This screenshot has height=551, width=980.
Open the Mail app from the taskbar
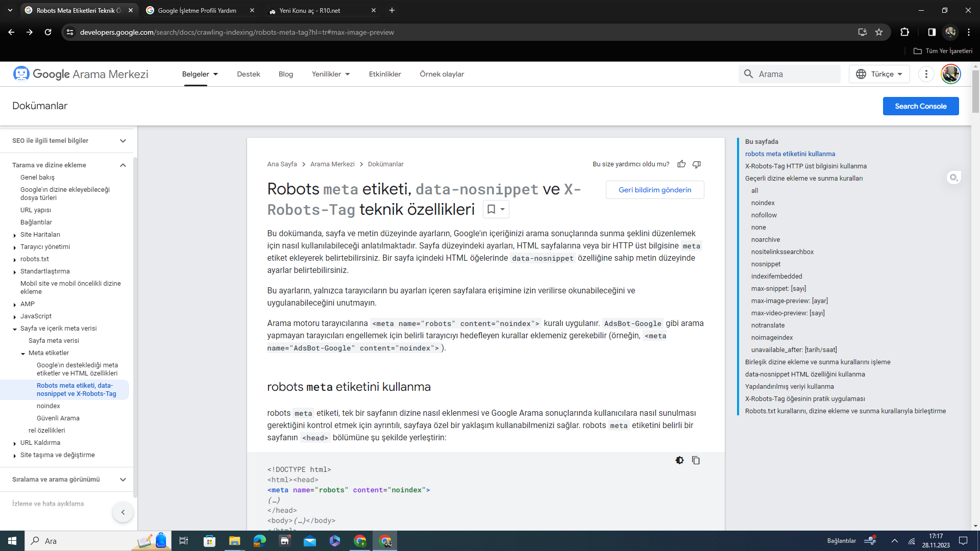(310, 541)
